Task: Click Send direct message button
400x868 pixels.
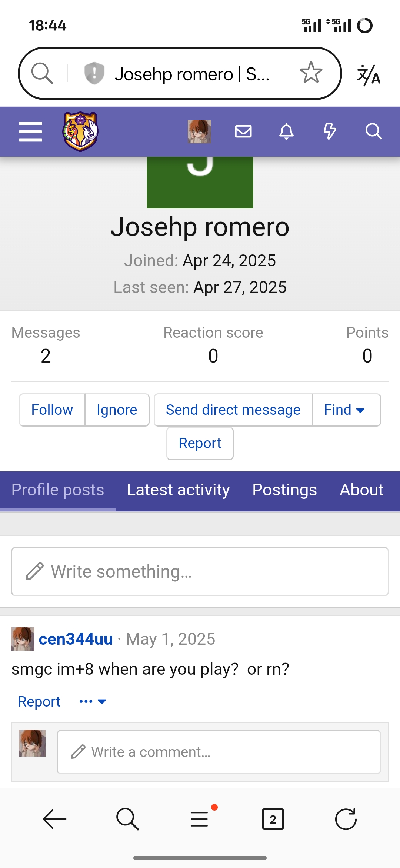Action: (233, 410)
